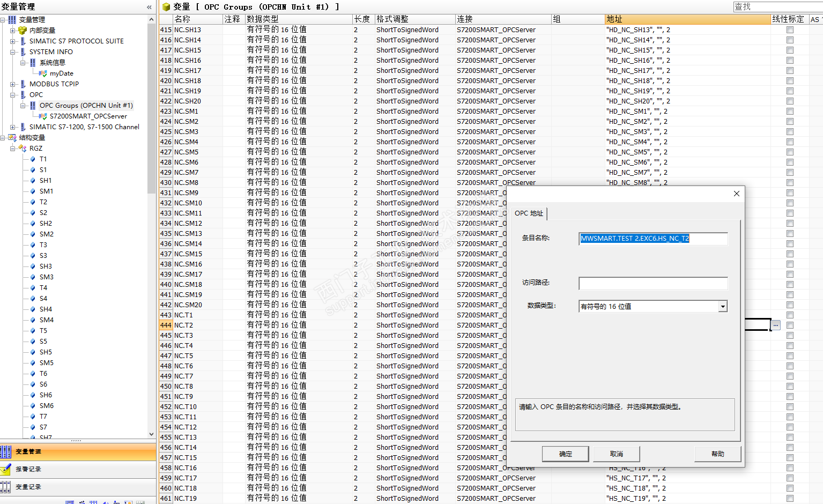Click the 系统信息 channel unit icon
823x504 pixels.
tap(33, 62)
